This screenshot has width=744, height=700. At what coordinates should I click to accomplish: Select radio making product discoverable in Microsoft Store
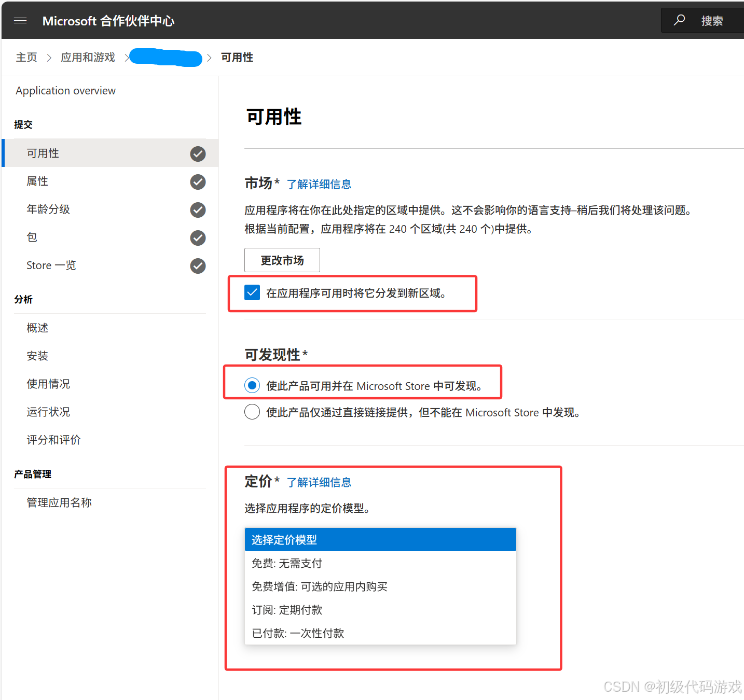pos(252,385)
